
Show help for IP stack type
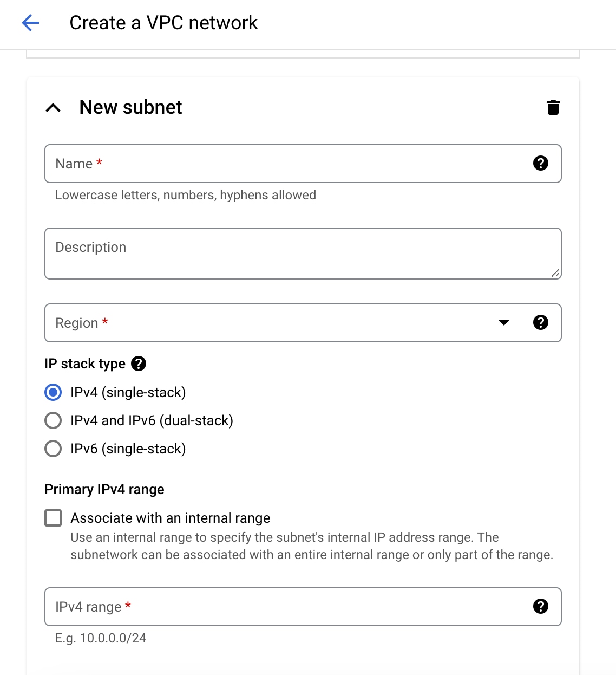pos(139,364)
